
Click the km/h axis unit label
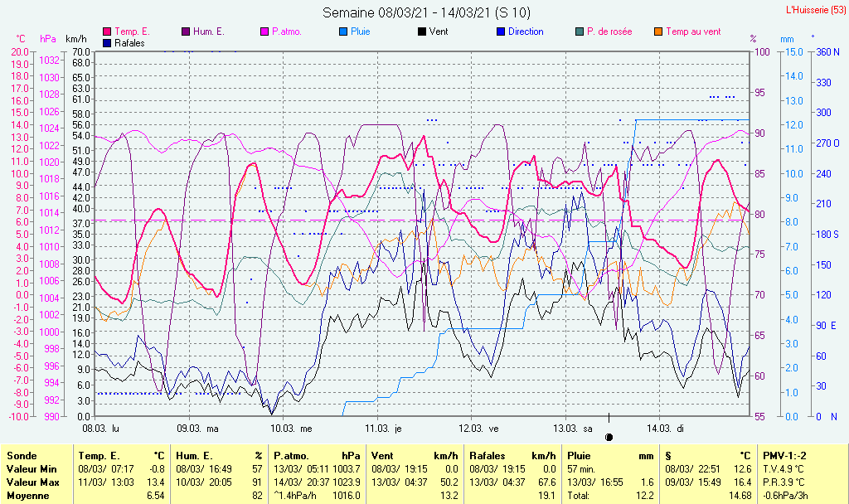75,39
